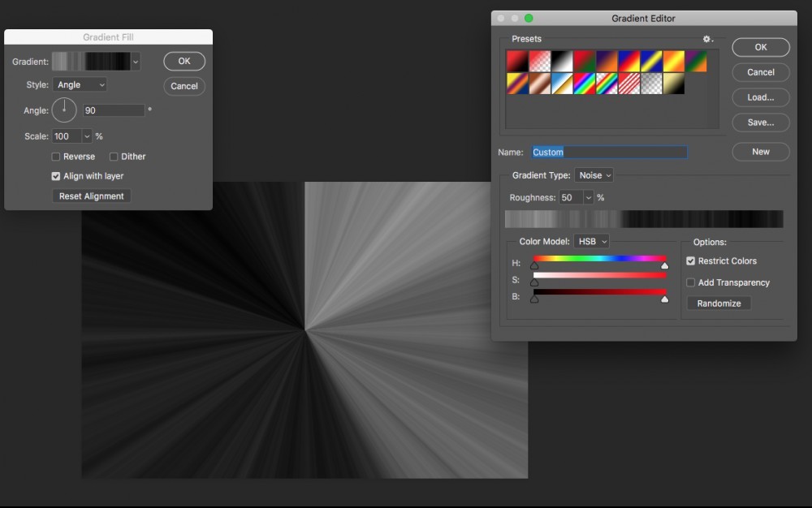Open the Gradient picker dropdown arrow
The height and width of the screenshot is (508, 812).
tap(136, 62)
